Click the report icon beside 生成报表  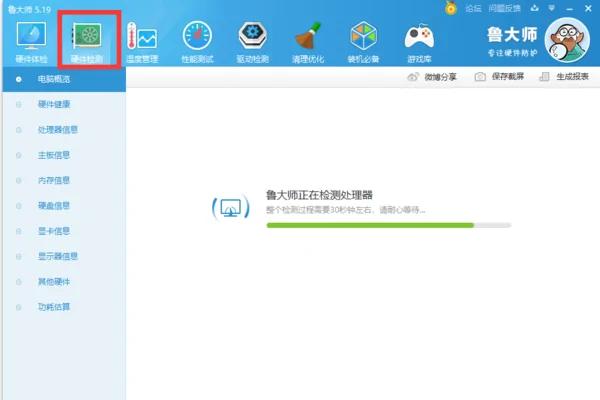544,77
